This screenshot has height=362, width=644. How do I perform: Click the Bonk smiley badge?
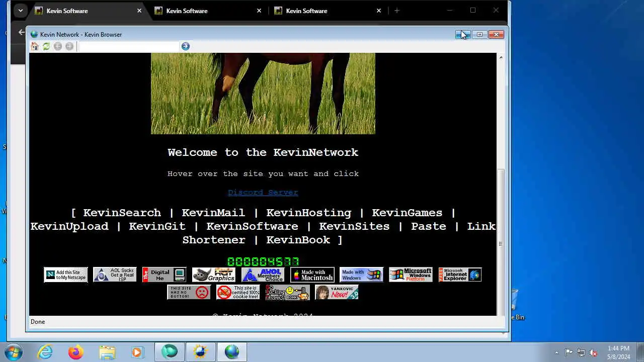287,292
